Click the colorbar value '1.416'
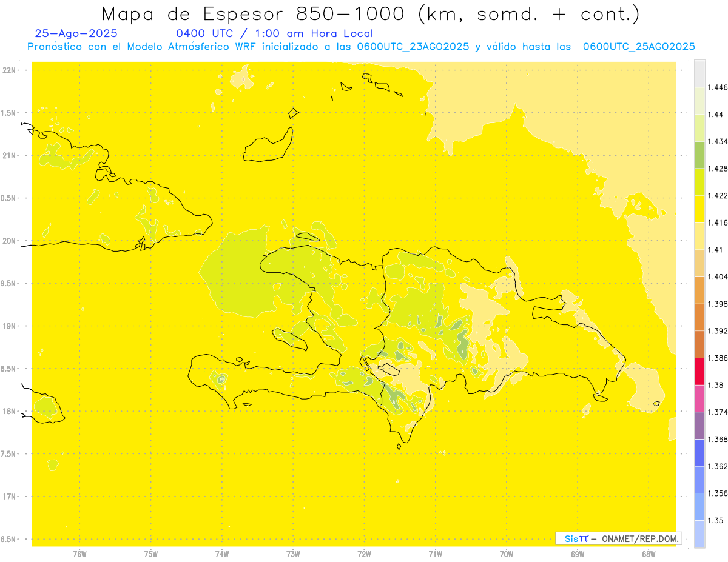The width and height of the screenshot is (728, 562). pos(718,222)
